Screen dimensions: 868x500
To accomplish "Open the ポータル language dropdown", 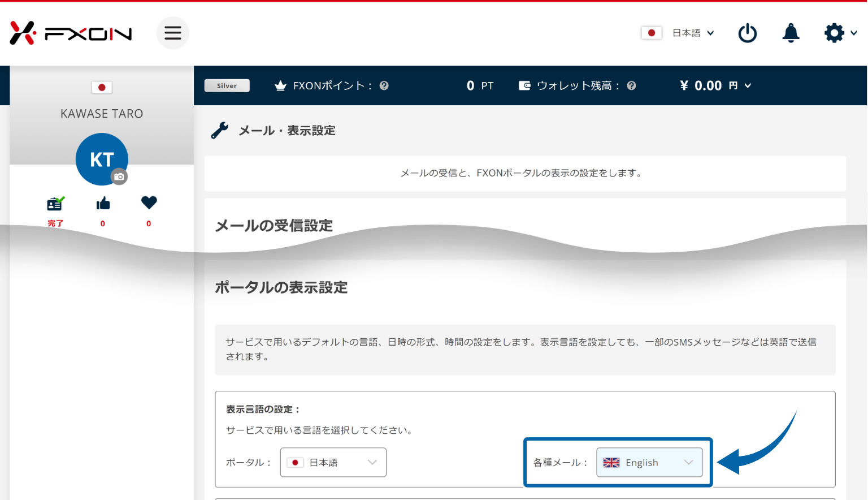I will pyautogui.click(x=333, y=462).
